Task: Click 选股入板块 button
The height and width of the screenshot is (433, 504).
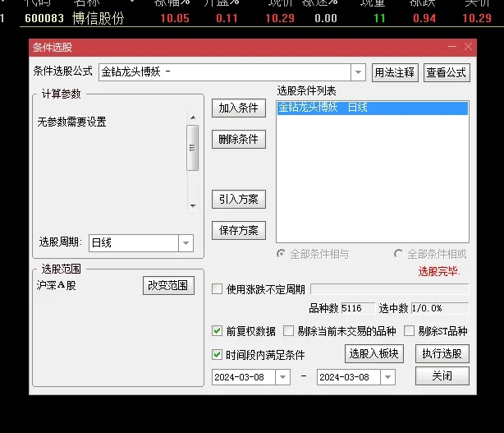Action: click(373, 354)
